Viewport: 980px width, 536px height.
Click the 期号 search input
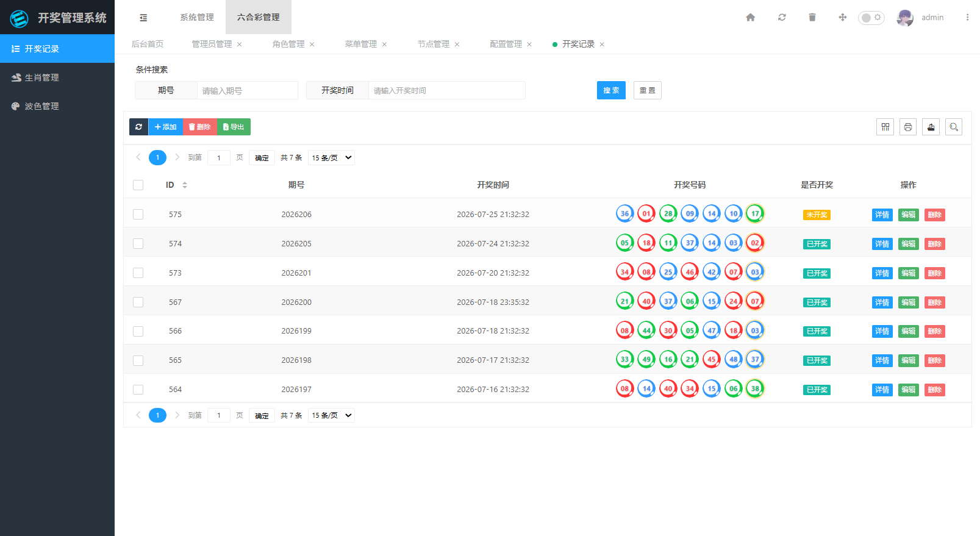(x=248, y=90)
